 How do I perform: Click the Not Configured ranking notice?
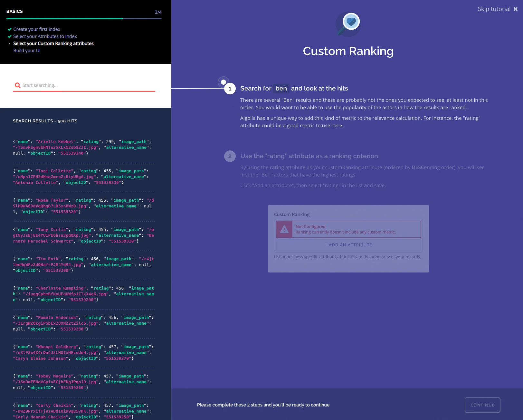348,229
